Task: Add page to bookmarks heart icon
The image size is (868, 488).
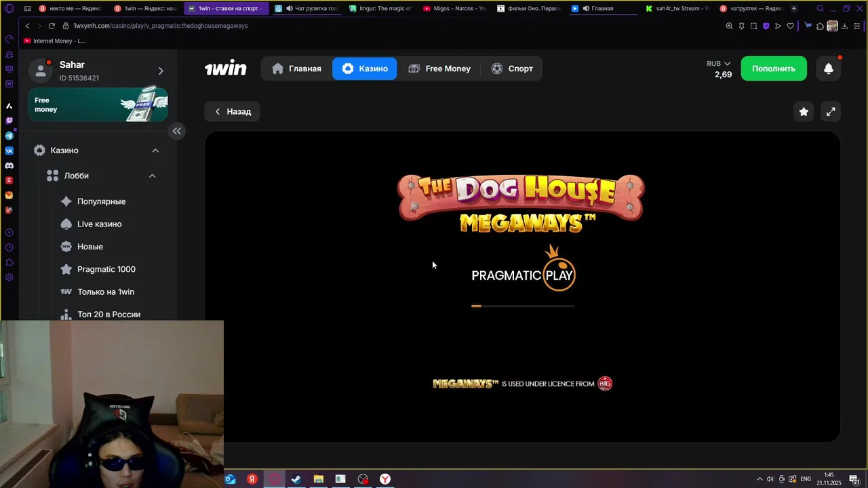Action: point(790,26)
